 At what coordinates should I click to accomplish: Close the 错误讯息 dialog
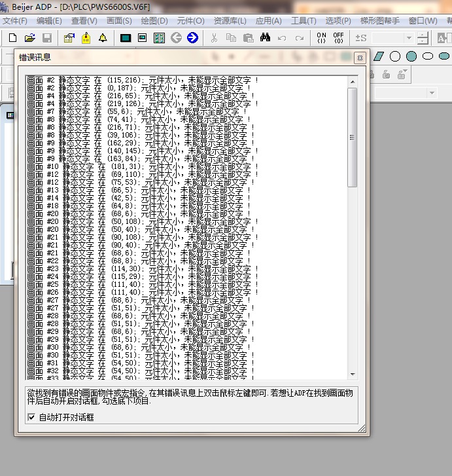pos(359,58)
